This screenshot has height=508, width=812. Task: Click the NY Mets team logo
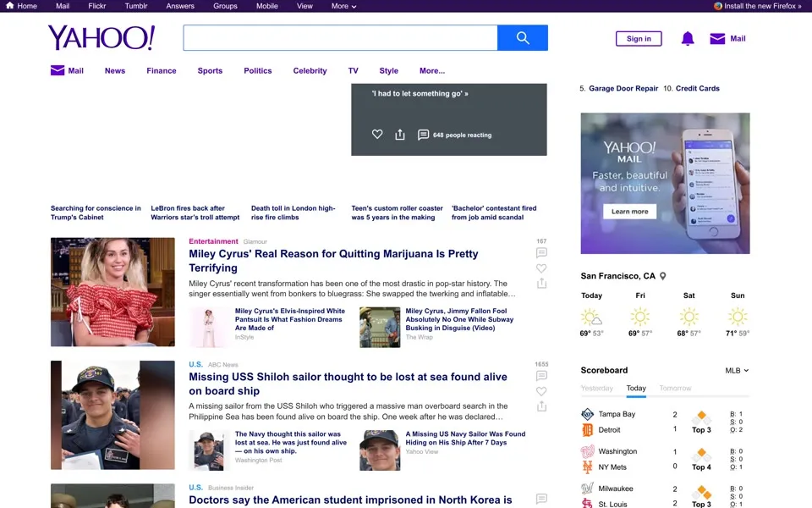click(587, 467)
